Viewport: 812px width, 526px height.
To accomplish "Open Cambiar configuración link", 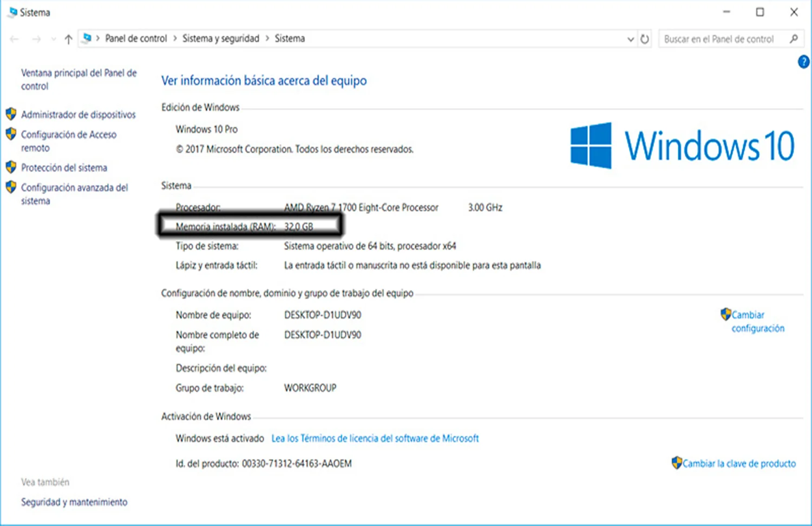I will [758, 321].
